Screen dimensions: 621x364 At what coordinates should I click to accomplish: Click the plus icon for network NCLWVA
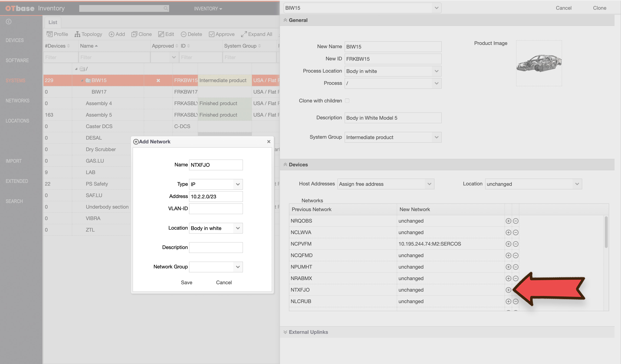pyautogui.click(x=508, y=232)
